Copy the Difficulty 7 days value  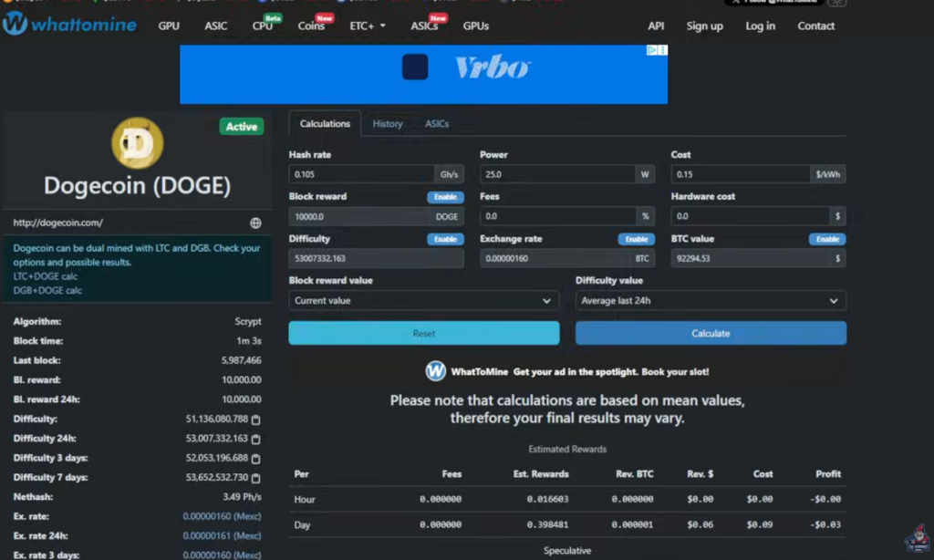click(256, 478)
